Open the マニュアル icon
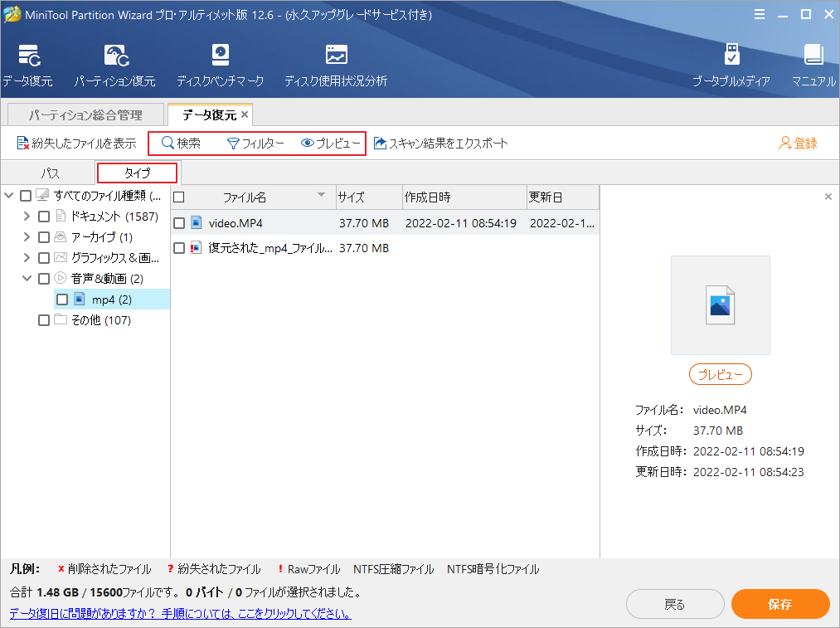840x628 pixels. point(812,64)
